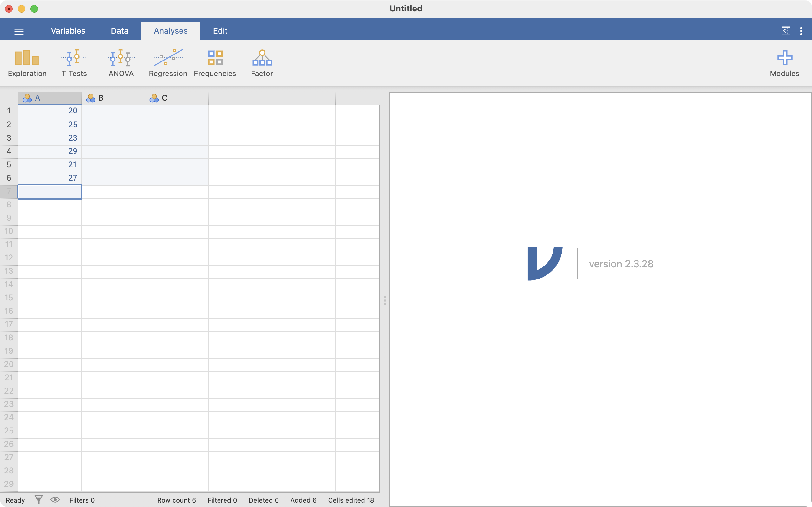The image size is (812, 507).
Task: Open the T-Tests analysis menu
Action: tap(74, 63)
